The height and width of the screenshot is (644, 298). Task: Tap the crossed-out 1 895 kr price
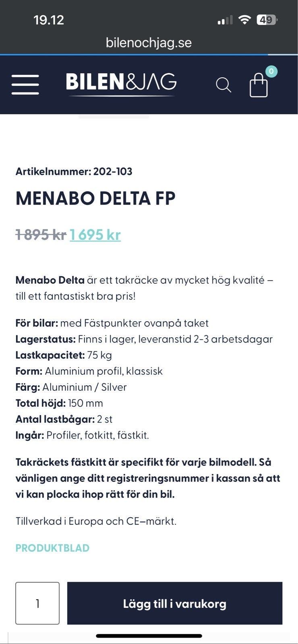tap(41, 235)
